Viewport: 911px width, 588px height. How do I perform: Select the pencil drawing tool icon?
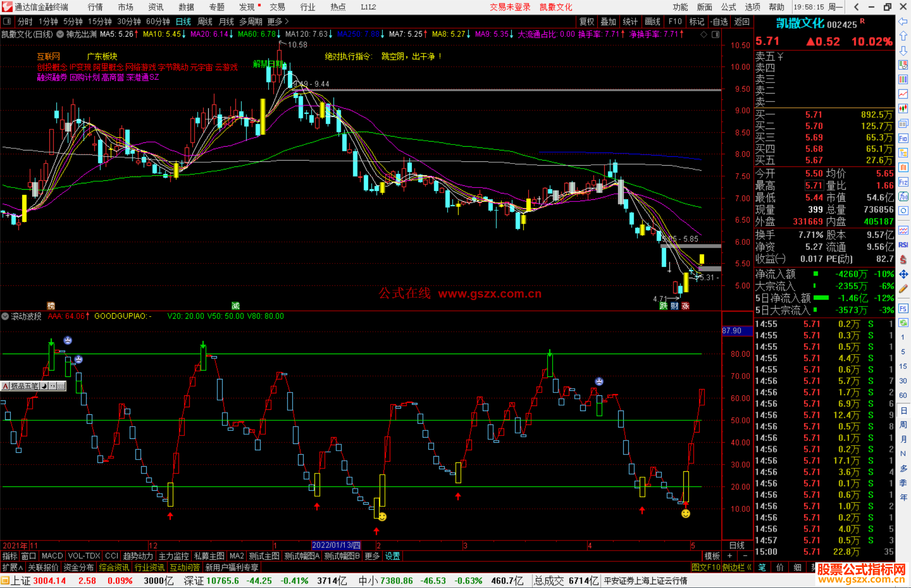point(903,289)
